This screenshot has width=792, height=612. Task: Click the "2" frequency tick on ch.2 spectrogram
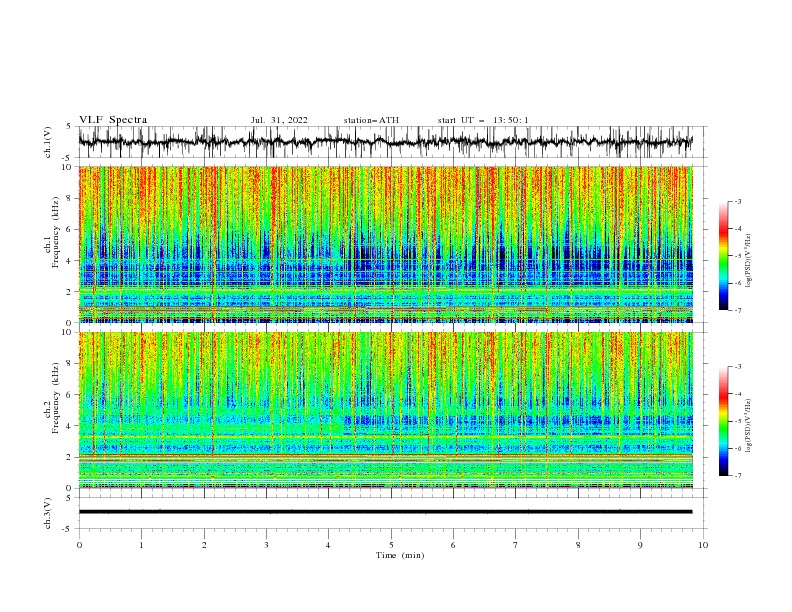(70, 457)
